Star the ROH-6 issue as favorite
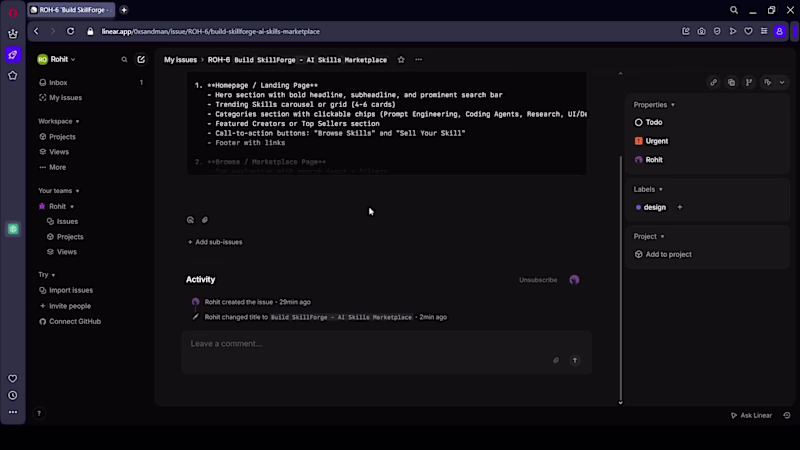This screenshot has width=800, height=450. coord(401,60)
